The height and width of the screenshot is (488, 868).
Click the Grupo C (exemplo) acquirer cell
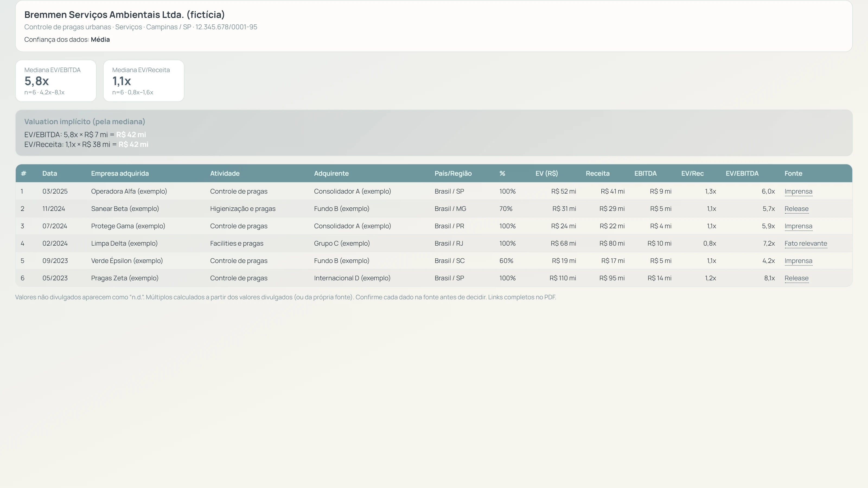pyautogui.click(x=342, y=243)
